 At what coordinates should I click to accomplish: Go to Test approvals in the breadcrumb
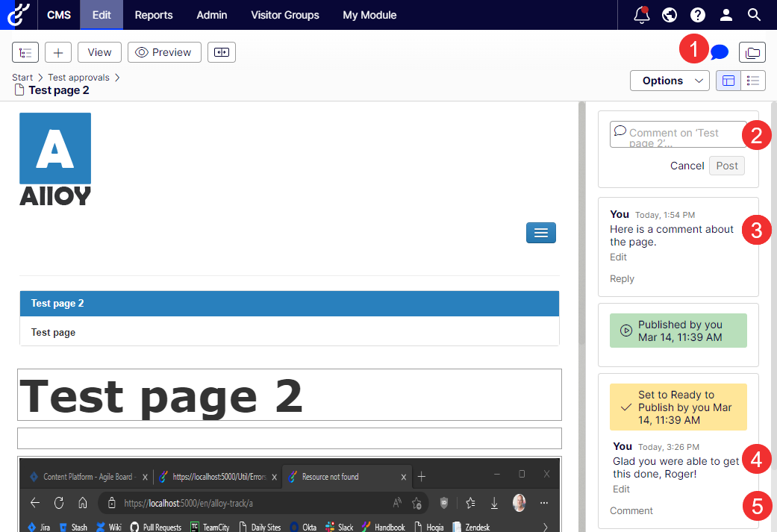[79, 78]
